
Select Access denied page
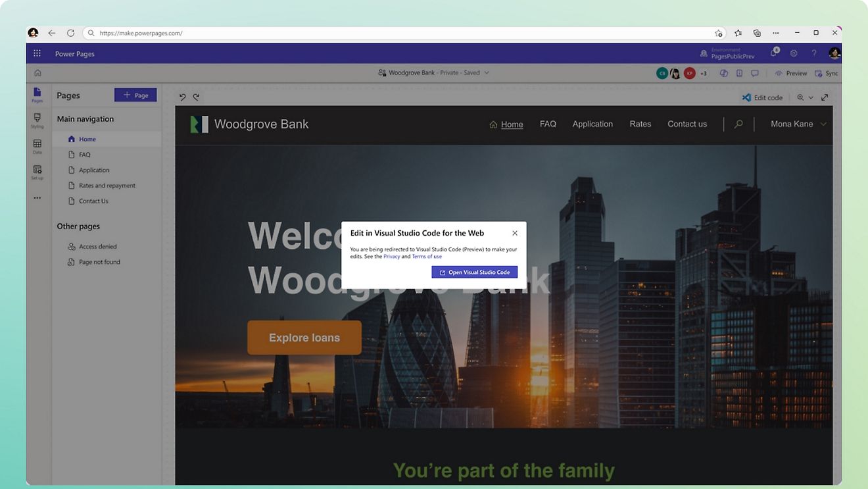tap(107, 246)
